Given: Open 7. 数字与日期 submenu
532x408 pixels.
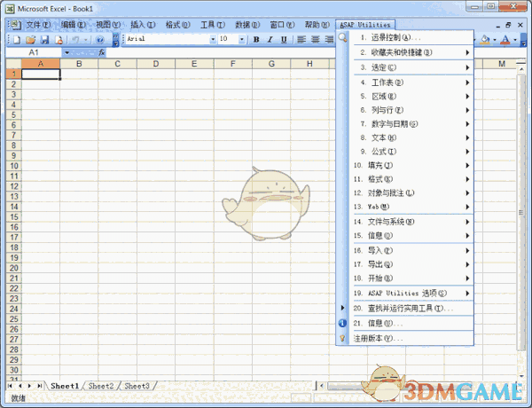Looking at the screenshot, I should coord(411,124).
